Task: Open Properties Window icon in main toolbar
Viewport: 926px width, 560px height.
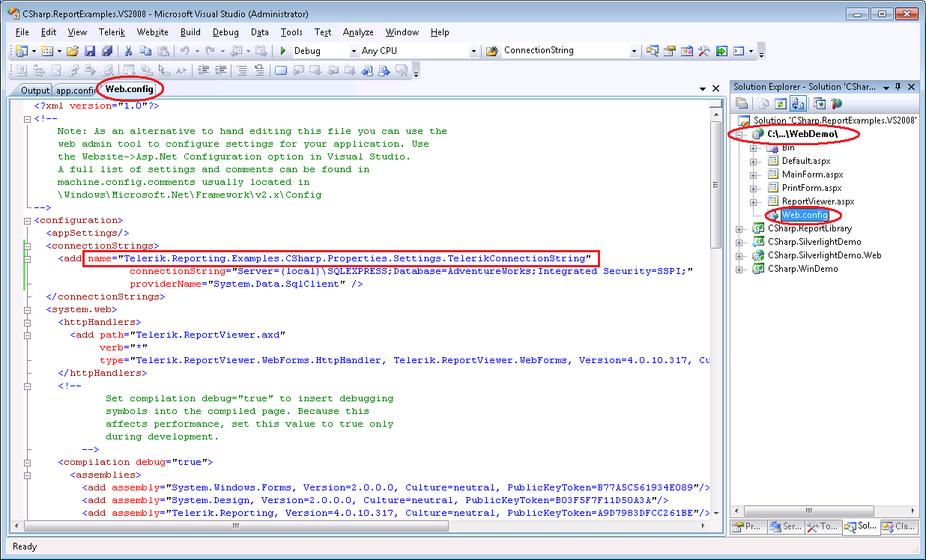Action: [670, 51]
